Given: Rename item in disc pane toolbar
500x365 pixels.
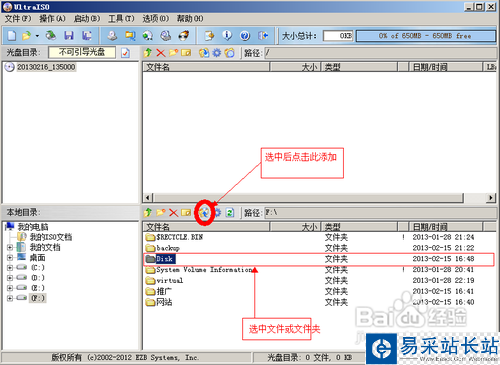Looking at the screenshot, I should pos(186,53).
